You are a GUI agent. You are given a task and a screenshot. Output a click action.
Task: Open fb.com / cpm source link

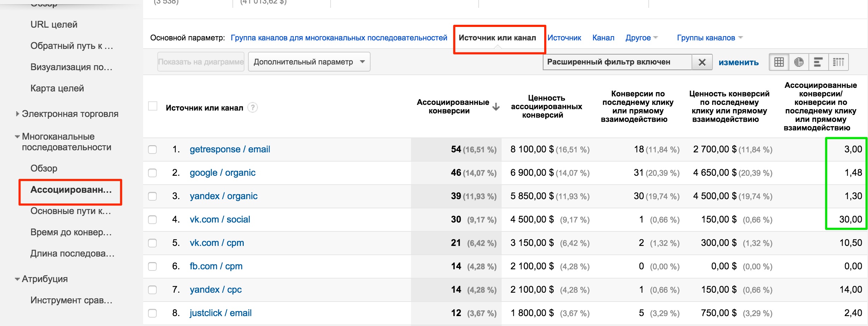[216, 266]
